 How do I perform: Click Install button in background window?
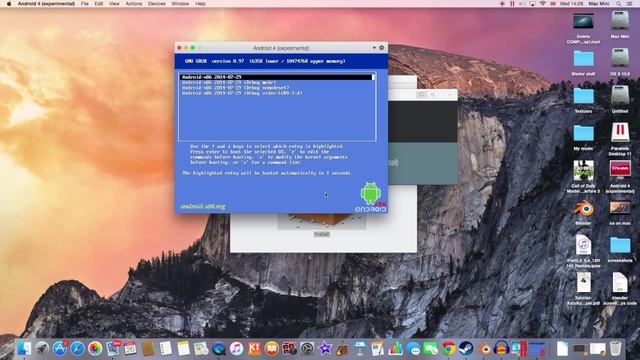pyautogui.click(x=322, y=234)
